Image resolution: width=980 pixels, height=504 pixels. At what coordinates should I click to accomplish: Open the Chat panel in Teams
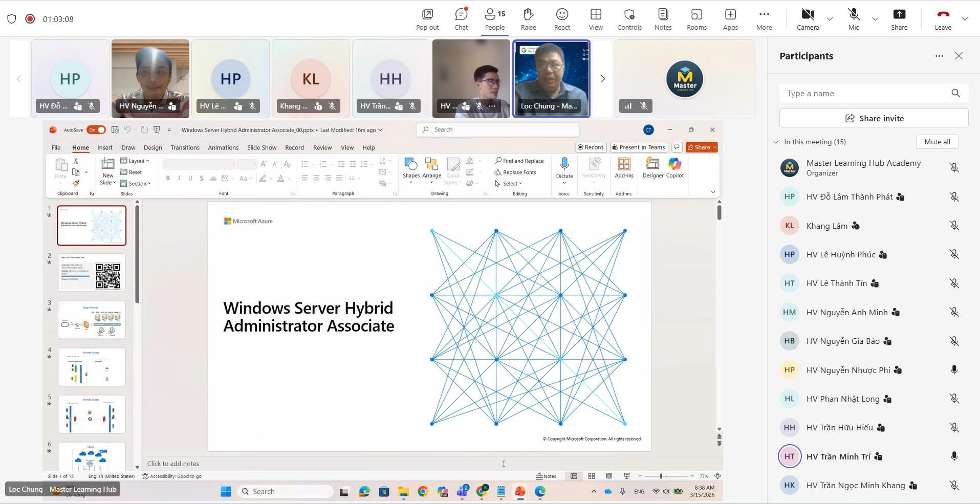tap(461, 19)
